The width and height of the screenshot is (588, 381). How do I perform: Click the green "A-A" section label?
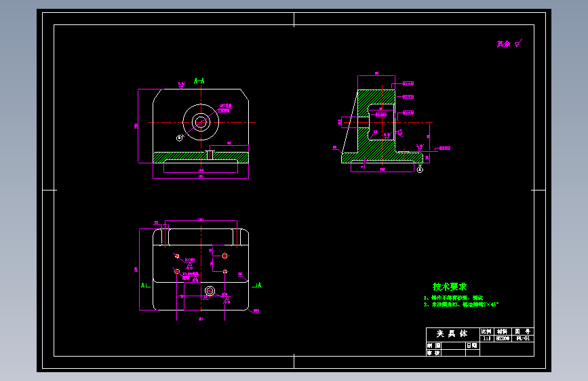(199, 81)
